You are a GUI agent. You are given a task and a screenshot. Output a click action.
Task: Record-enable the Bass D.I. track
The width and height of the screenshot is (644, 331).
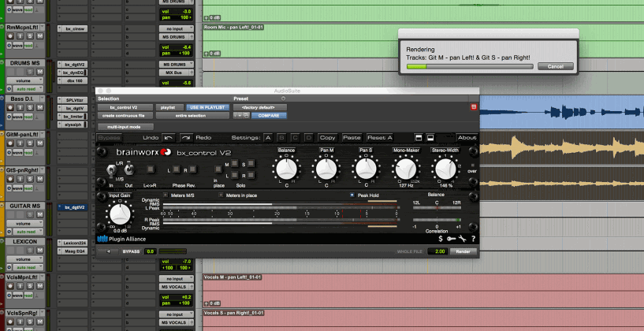[x=11, y=108]
